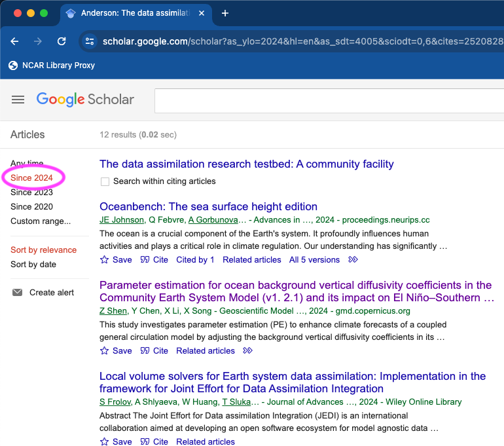Select Sort by date option
Screen dimensions: 504x446
point(33,265)
